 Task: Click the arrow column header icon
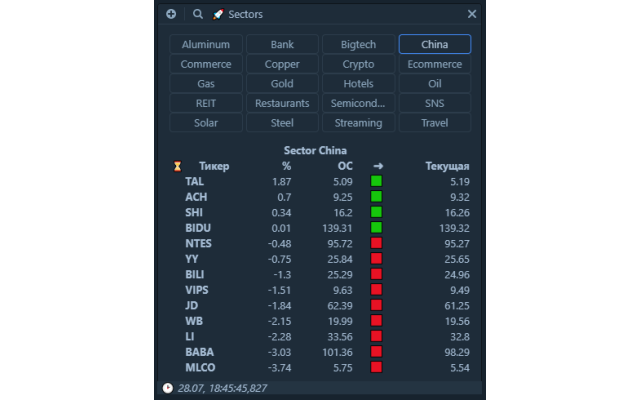(377, 166)
